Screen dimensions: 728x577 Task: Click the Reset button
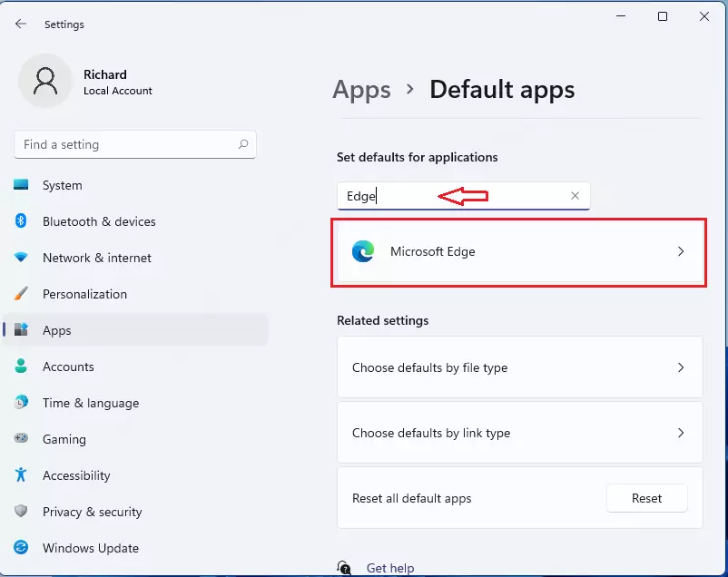(646, 498)
